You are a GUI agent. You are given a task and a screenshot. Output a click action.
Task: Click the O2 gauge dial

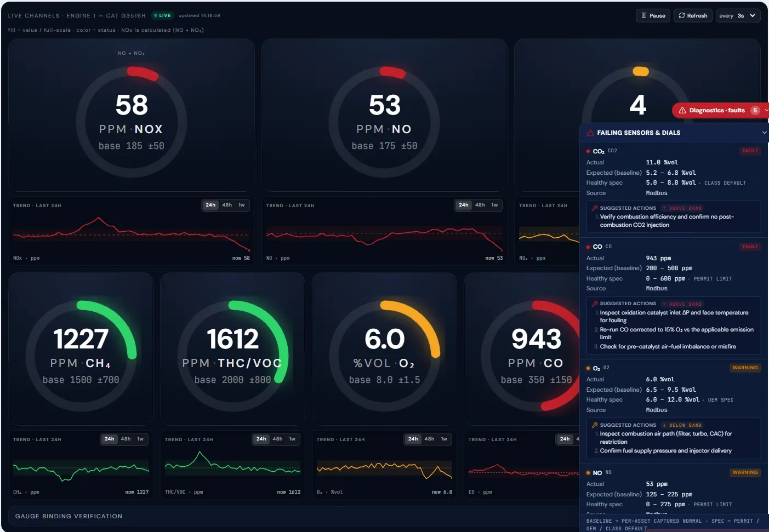pos(385,356)
